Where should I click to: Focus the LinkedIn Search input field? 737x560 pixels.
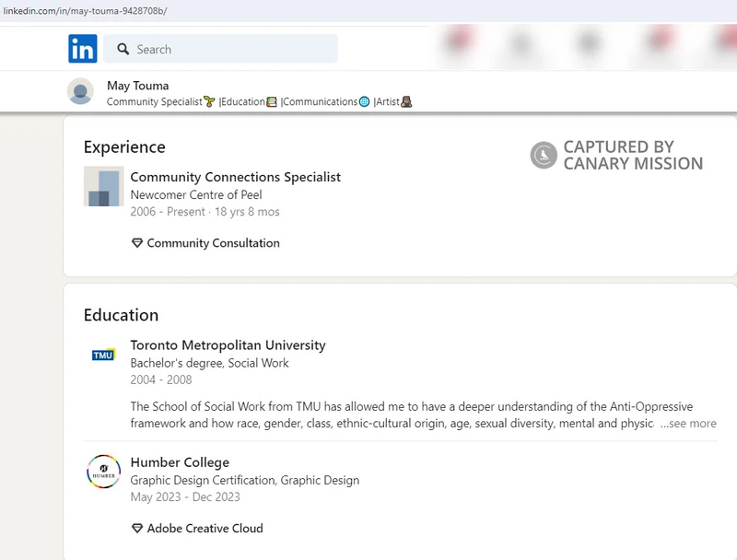coord(230,50)
